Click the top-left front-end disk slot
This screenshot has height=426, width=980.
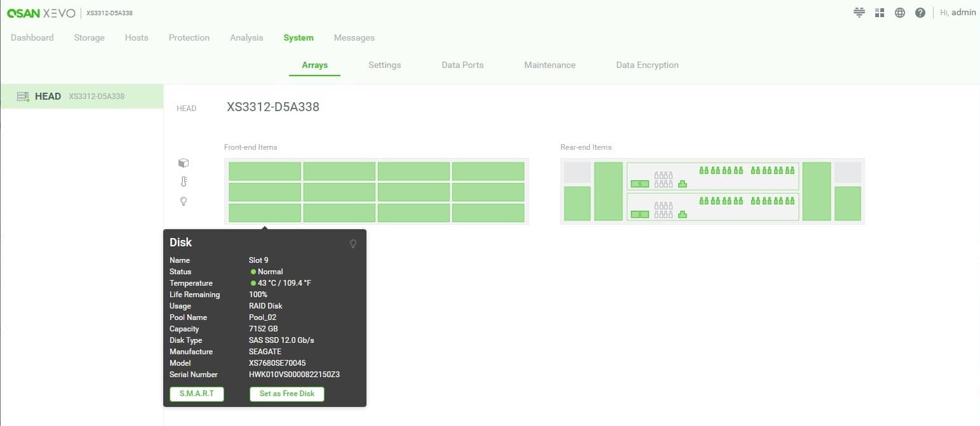[x=265, y=171]
